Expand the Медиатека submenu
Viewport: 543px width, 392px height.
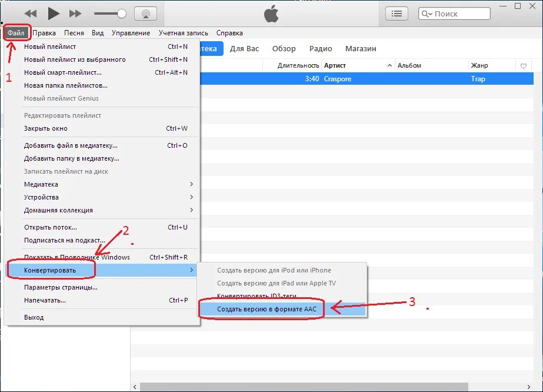[x=102, y=184]
